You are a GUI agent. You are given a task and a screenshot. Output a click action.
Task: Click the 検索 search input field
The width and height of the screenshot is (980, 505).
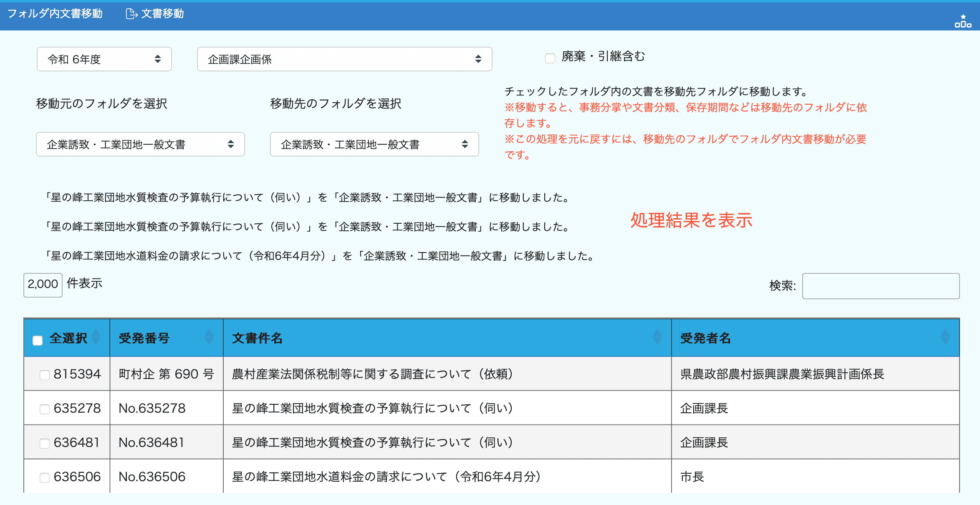point(881,286)
